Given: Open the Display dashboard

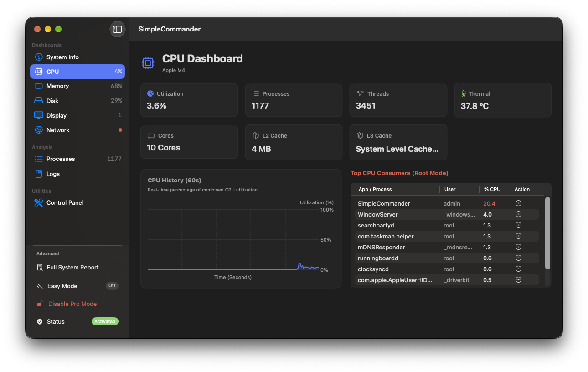Looking at the screenshot, I should (77, 115).
